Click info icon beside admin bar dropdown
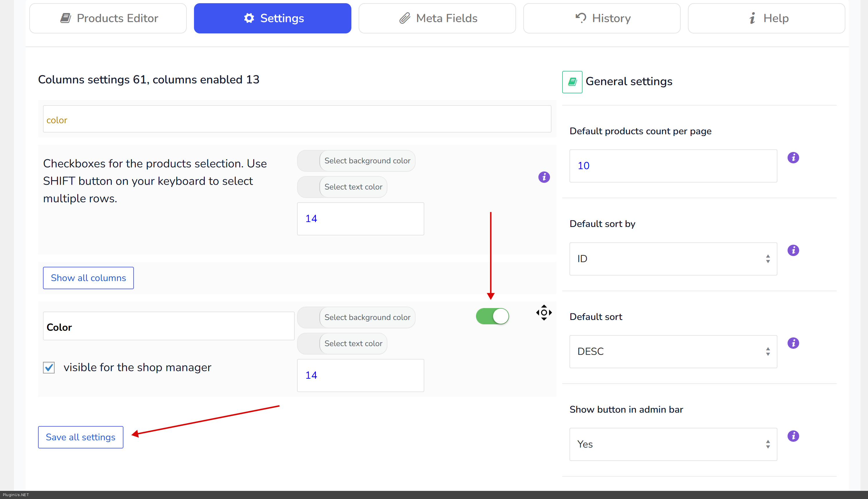 pos(793,436)
